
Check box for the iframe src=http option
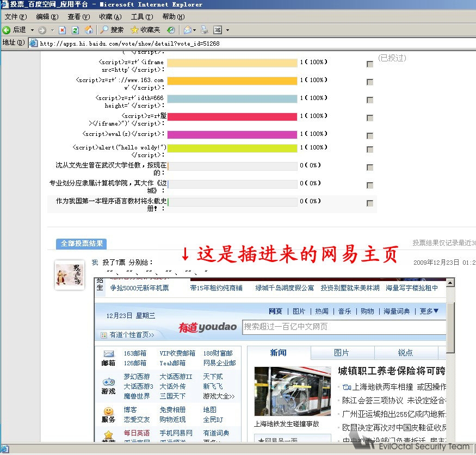pyautogui.click(x=370, y=64)
